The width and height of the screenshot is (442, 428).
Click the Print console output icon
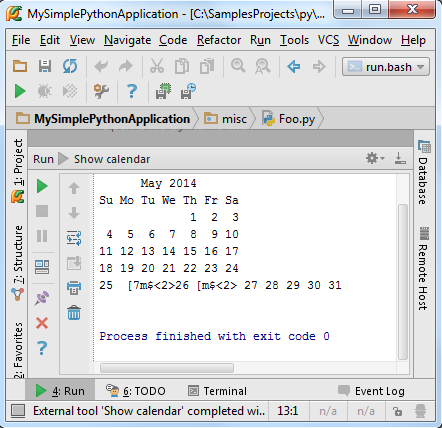(74, 288)
